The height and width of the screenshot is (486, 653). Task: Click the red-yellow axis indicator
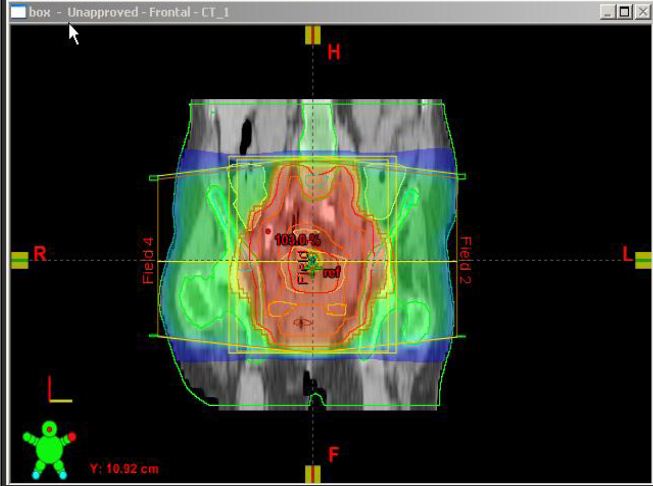[59, 390]
